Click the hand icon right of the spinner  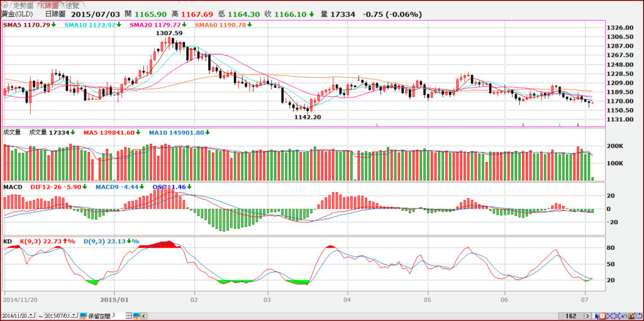click(x=136, y=316)
